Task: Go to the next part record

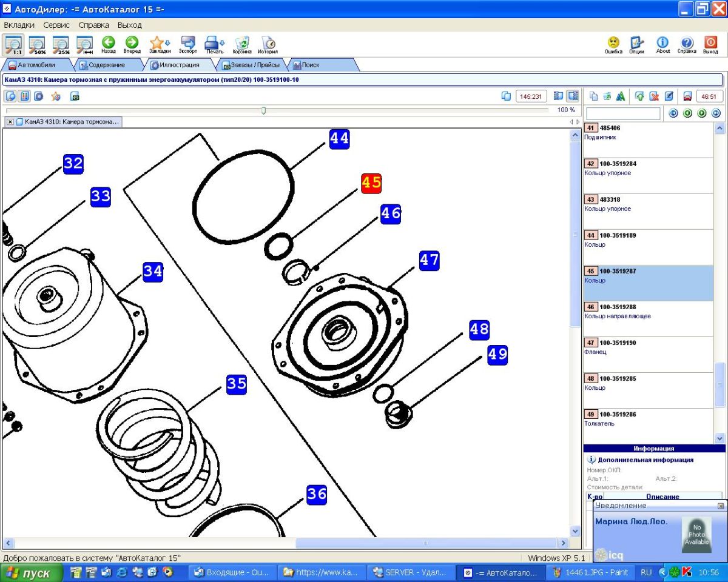Action: 702,113
